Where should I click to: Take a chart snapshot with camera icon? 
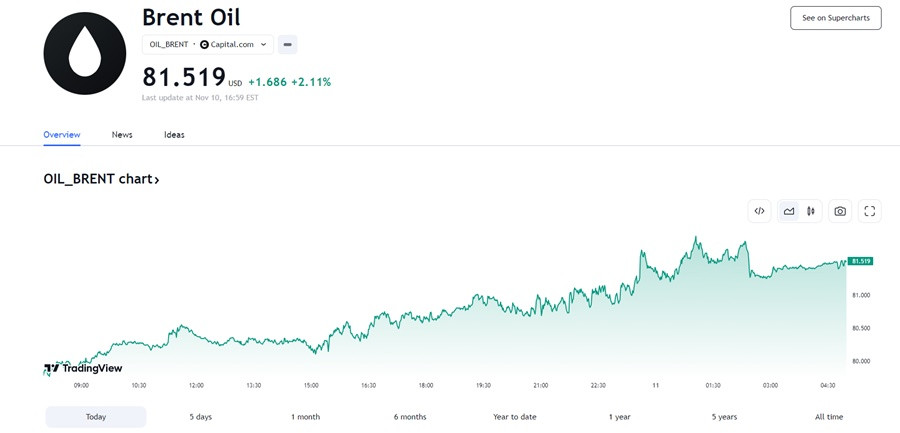(840, 211)
